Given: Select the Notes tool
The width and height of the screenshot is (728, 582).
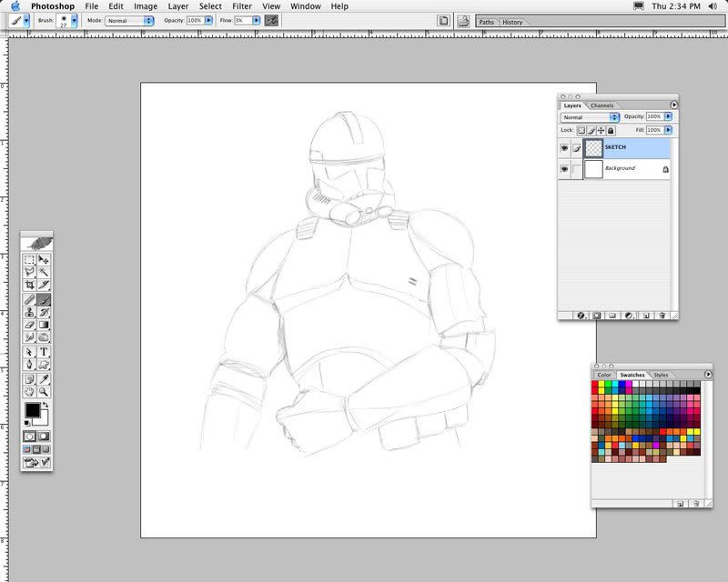Looking at the screenshot, I should click(29, 379).
